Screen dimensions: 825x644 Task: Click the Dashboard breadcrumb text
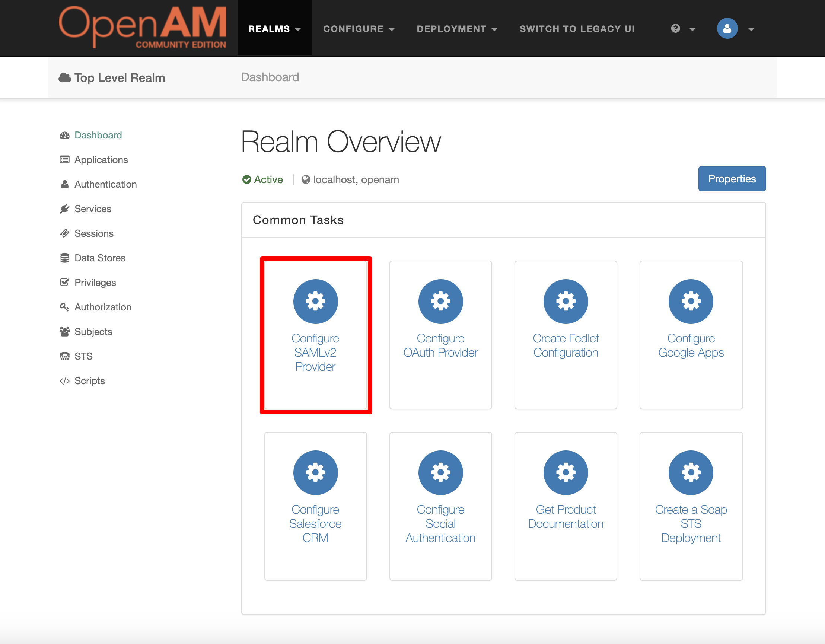(270, 77)
